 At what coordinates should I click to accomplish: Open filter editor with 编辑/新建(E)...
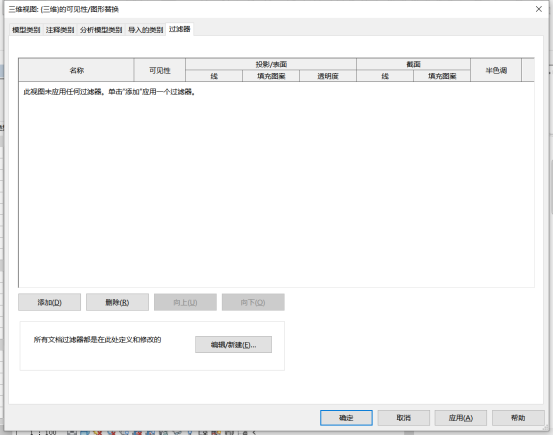coord(234,345)
